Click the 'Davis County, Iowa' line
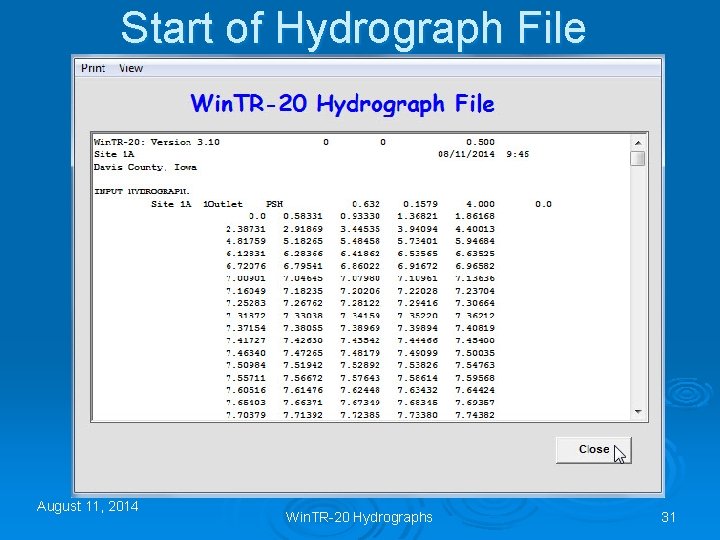720x540 pixels. click(x=145, y=167)
